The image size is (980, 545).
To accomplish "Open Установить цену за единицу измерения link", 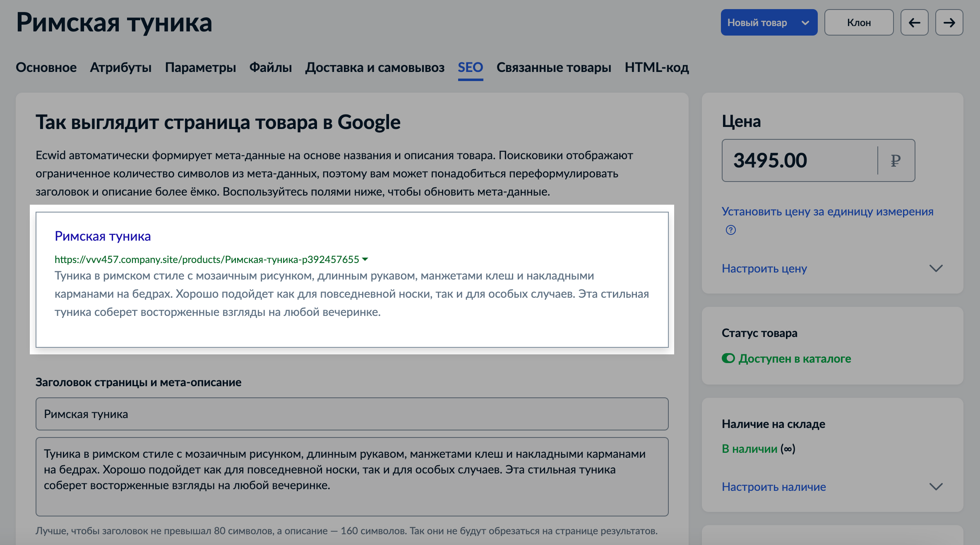I will coord(827,212).
